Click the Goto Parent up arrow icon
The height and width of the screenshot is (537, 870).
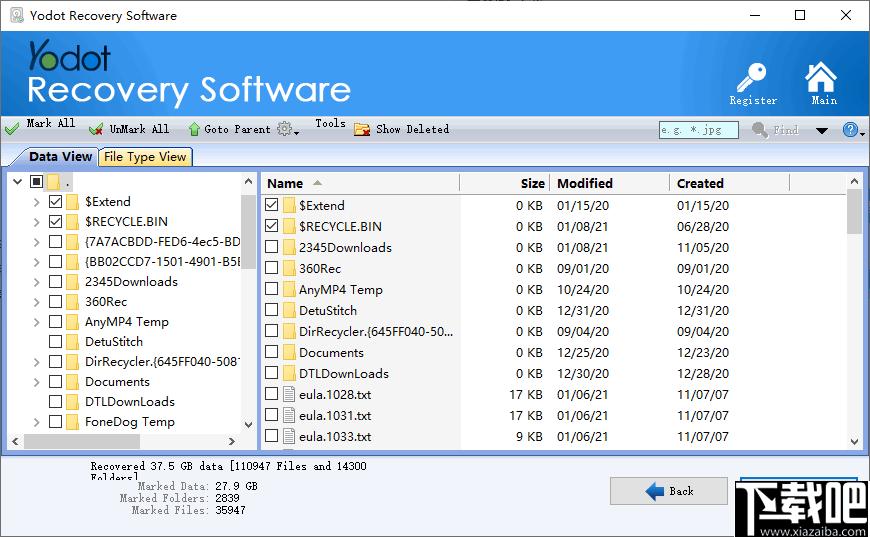pos(194,129)
